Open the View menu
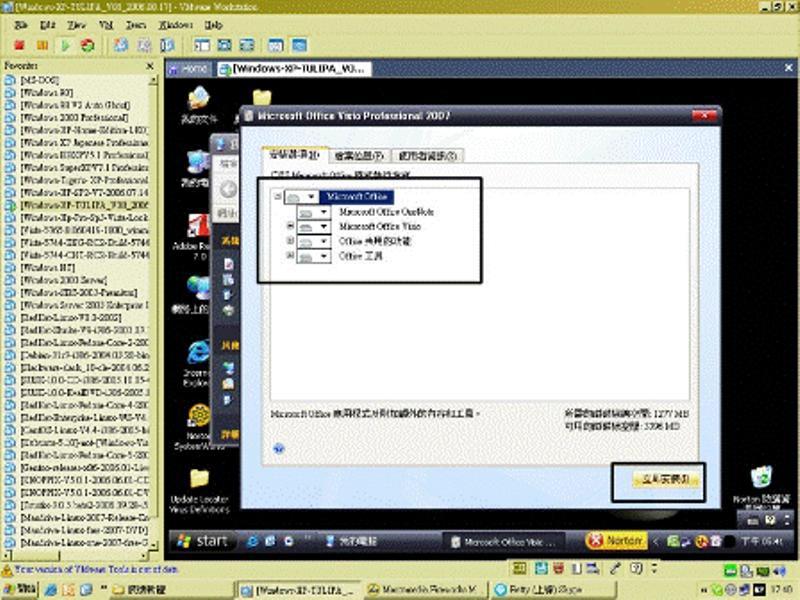 tap(77, 24)
